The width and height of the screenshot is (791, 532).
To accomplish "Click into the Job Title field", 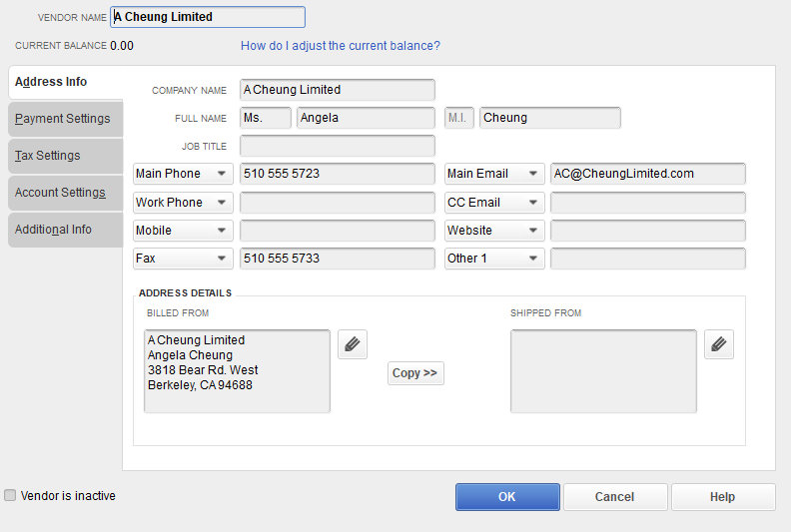I will click(x=338, y=146).
